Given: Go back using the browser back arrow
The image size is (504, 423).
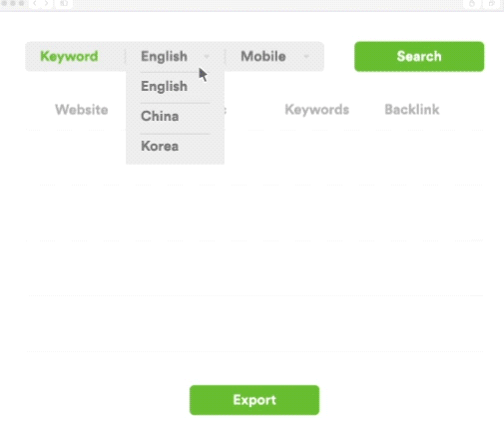Looking at the screenshot, I should click(x=35, y=3).
